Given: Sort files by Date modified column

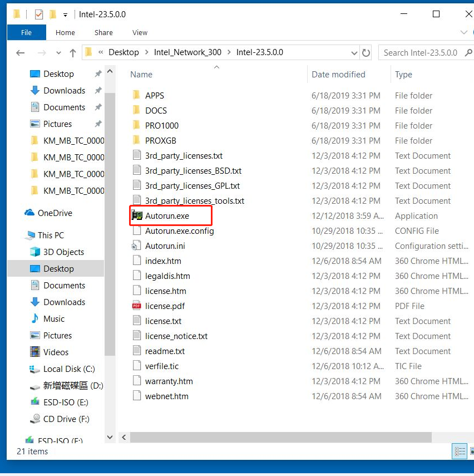Looking at the screenshot, I should point(338,75).
